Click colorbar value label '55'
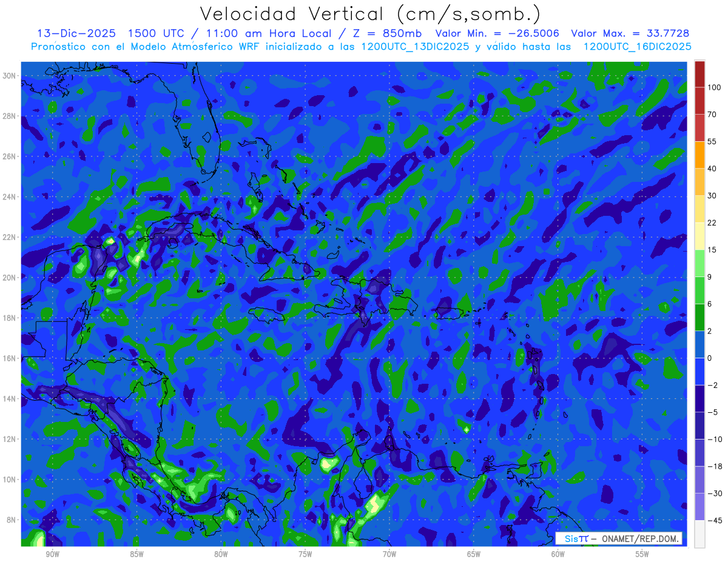728x562 pixels. pos(712,141)
